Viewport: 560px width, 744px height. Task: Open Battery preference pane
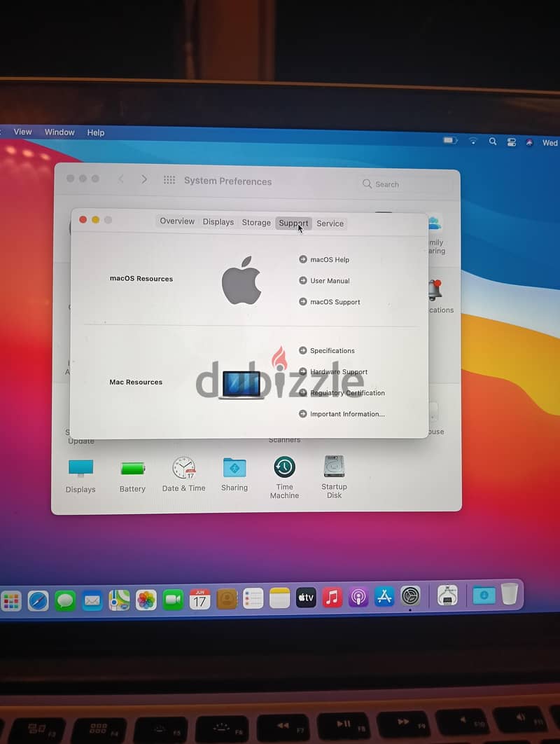(132, 476)
